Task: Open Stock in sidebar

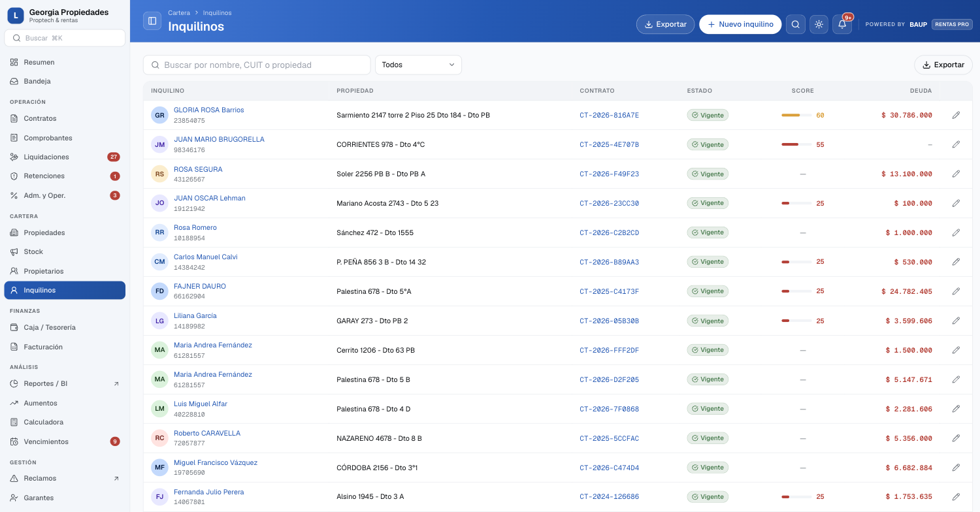Action: tap(65, 251)
